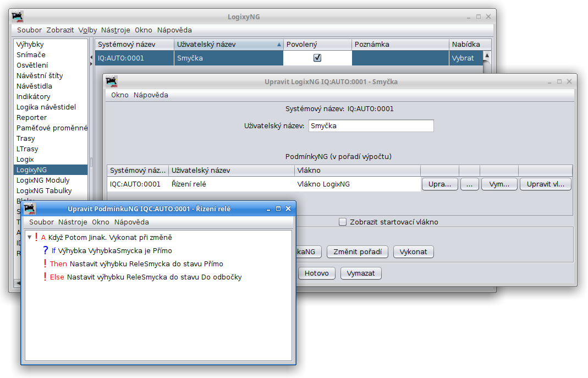
Task: Click the JMRI icon in Upravit PodmínkuNG window
Action: 30,209
